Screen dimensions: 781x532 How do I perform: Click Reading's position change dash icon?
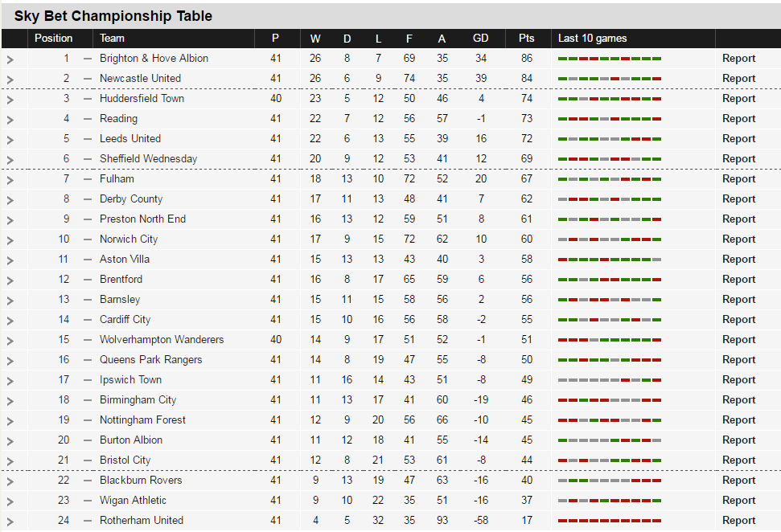click(x=88, y=119)
